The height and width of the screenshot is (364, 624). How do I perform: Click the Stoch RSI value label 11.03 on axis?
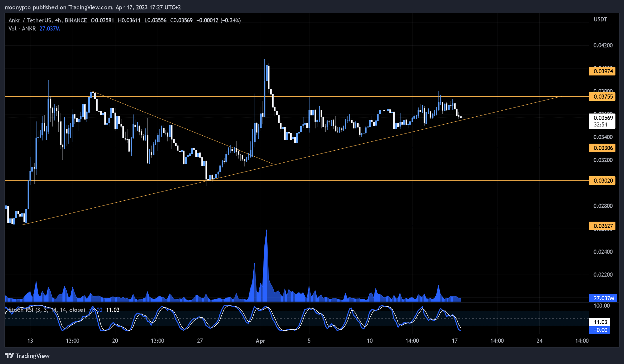click(599, 322)
